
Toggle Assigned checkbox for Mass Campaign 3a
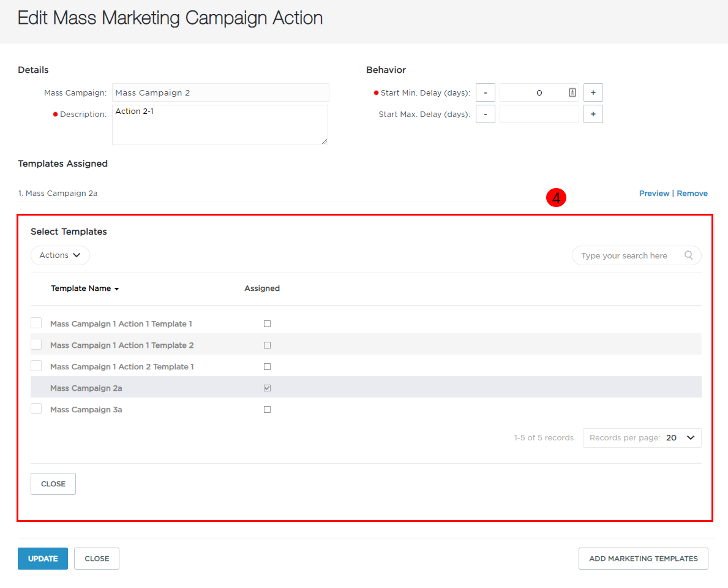tap(267, 409)
